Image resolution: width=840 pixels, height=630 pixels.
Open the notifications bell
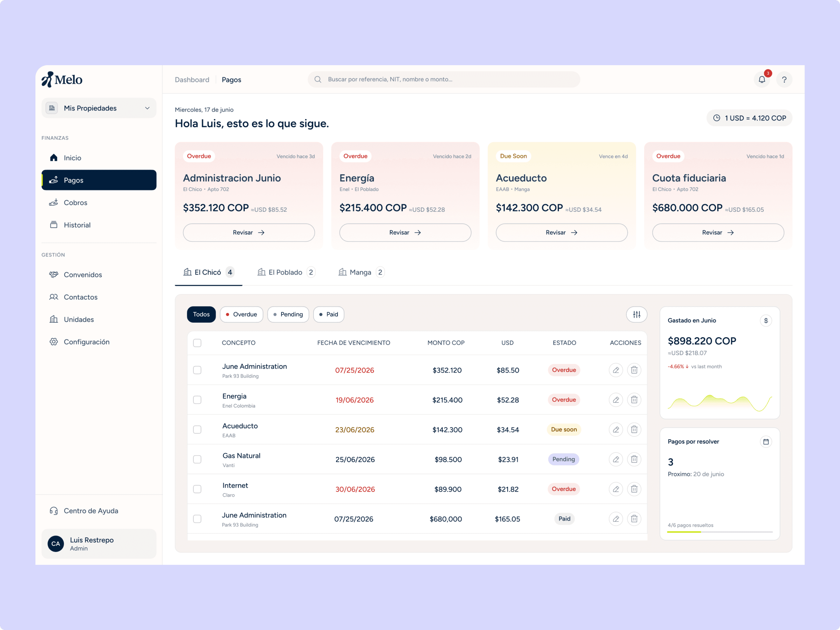(x=762, y=79)
